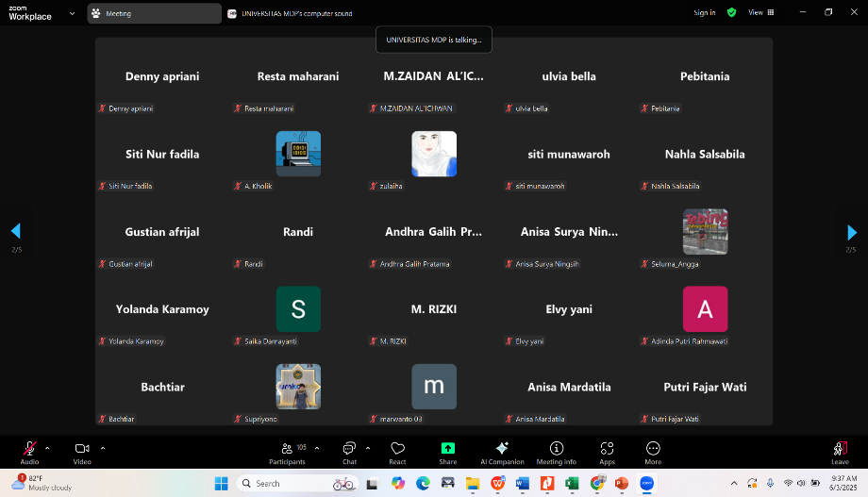Select Anisa Mardatila participant tile
The image size is (868, 497).
tap(570, 387)
